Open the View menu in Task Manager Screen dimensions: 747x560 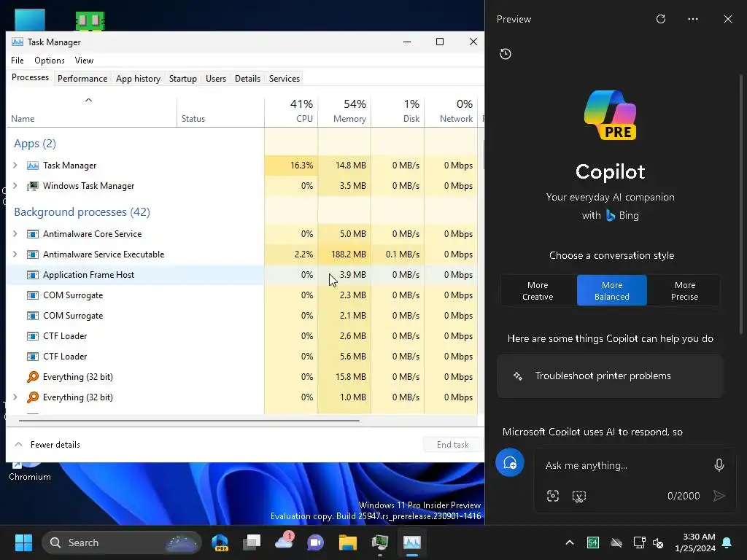(x=84, y=61)
